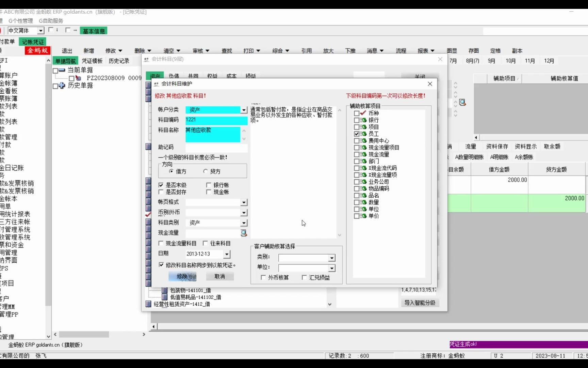Image resolution: width=588 pixels, height=368 pixels.
Task: Disable the 修改科目名称同步到以前凭证 checkbox
Action: (161, 265)
